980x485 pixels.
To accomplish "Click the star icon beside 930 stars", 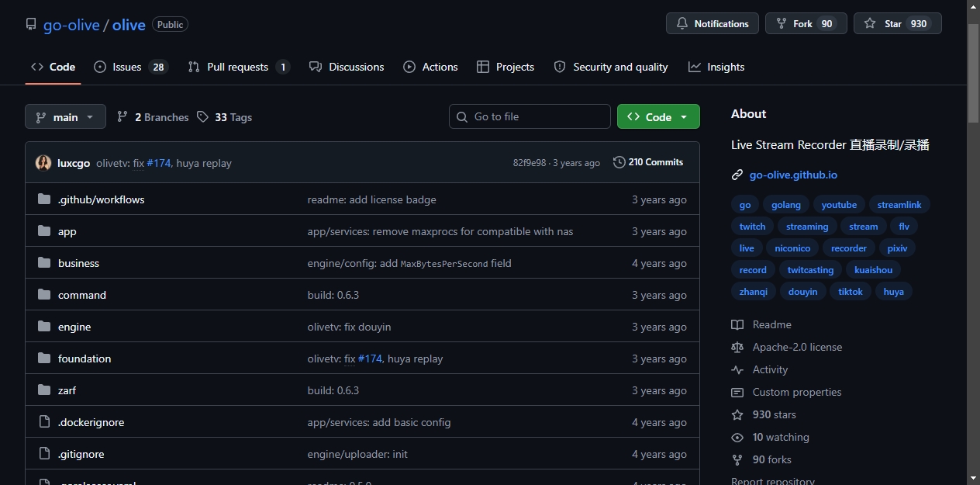I will pos(737,414).
